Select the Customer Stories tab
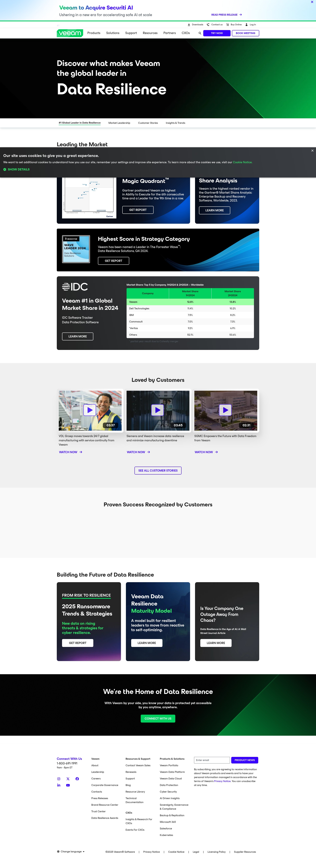 point(148,123)
